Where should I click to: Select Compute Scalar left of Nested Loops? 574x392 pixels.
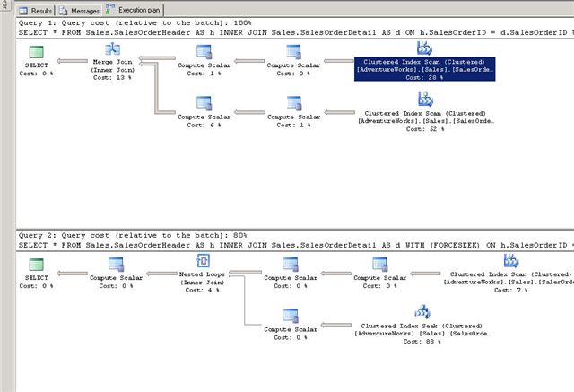point(115,264)
